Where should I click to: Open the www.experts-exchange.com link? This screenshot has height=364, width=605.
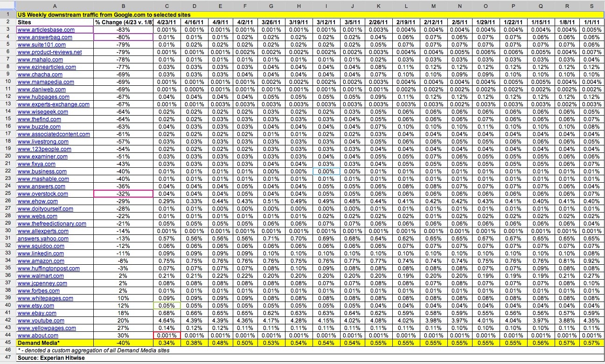[x=54, y=104]
